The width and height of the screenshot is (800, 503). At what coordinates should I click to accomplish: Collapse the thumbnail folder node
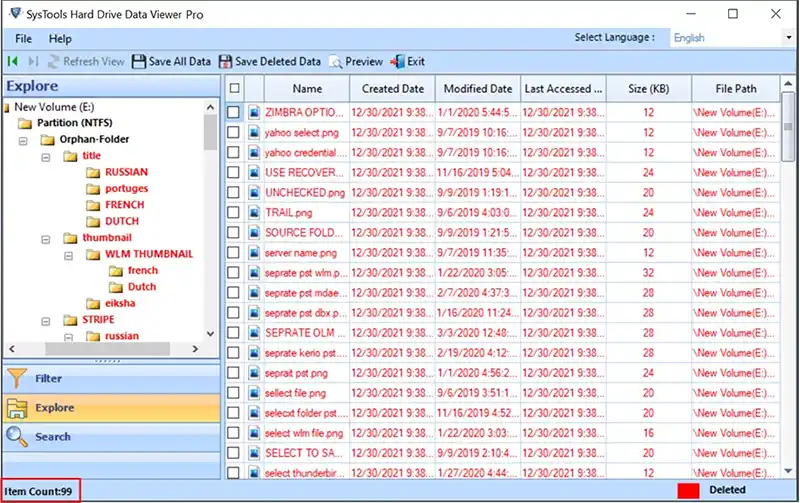coord(46,239)
